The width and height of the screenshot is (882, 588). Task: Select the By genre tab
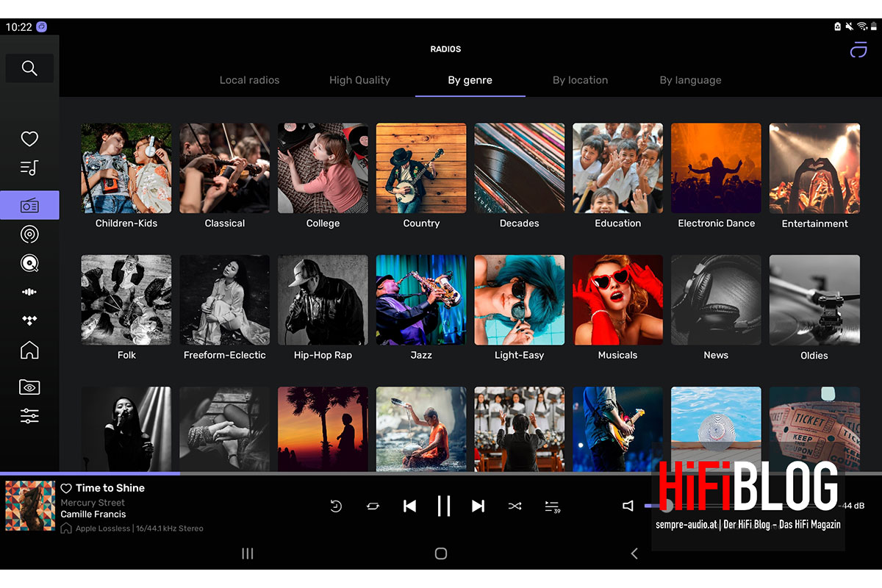(470, 80)
